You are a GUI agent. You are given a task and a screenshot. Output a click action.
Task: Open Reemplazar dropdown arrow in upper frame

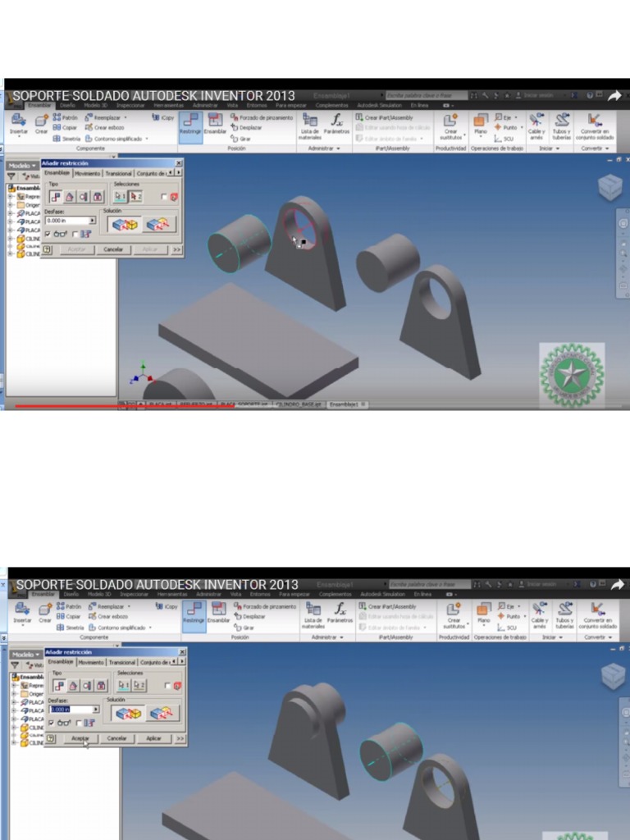click(126, 117)
